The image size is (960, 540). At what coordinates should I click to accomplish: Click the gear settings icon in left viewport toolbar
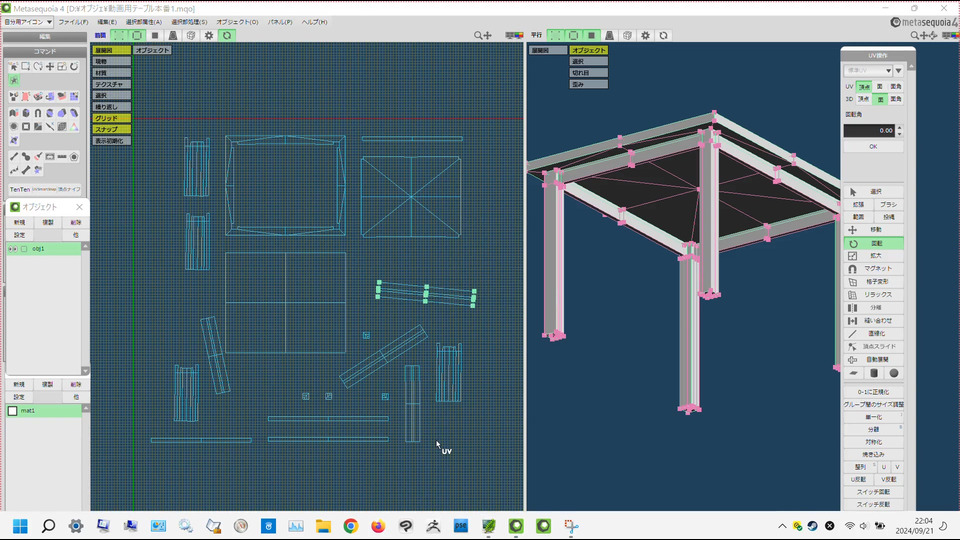209,35
